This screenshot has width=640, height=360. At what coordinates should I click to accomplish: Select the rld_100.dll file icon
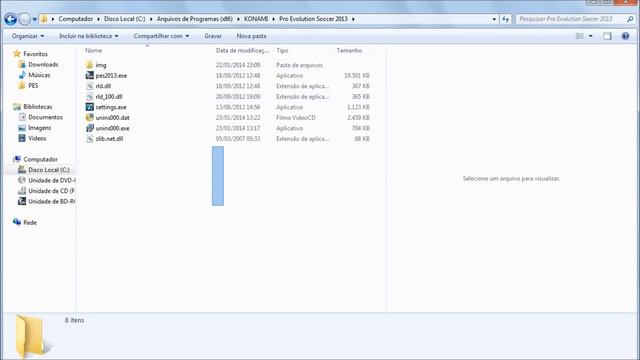(x=89, y=97)
